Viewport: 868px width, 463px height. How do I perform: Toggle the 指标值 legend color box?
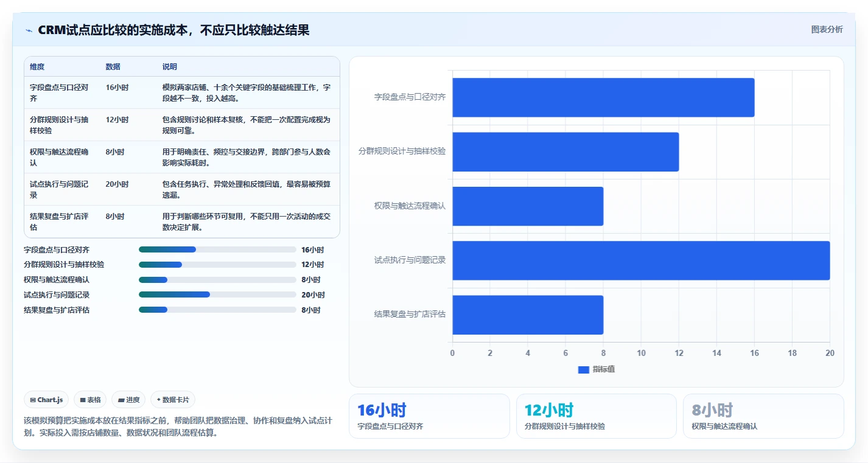[583, 369]
